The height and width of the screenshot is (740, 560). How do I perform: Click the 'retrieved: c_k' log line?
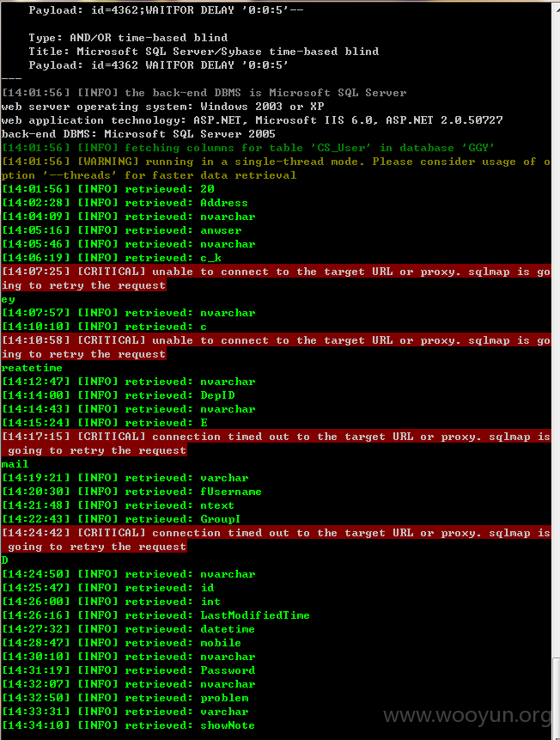(112, 258)
